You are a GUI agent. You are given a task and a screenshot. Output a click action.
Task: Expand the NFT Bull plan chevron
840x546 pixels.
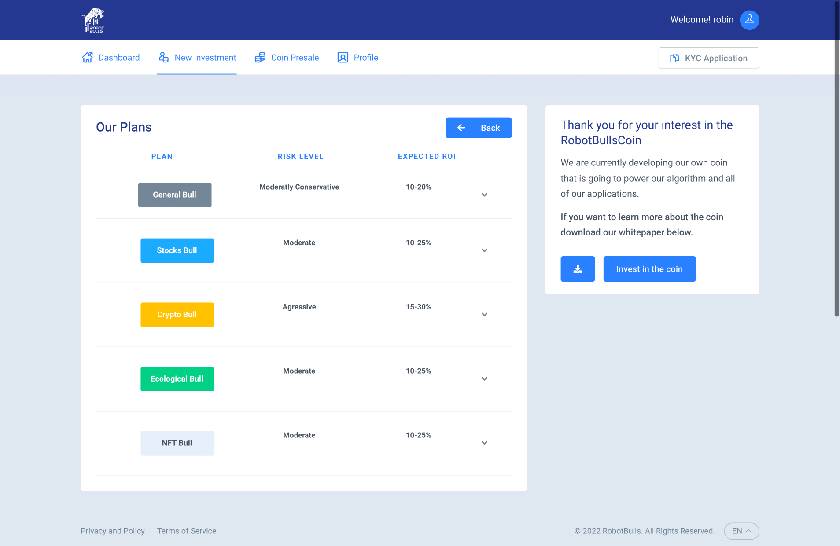pyautogui.click(x=484, y=443)
